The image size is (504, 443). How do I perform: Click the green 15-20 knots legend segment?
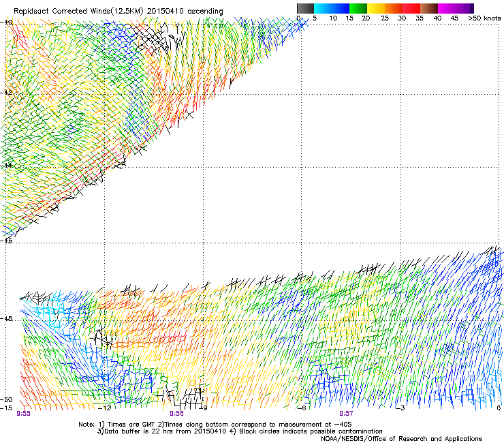tap(358, 8)
